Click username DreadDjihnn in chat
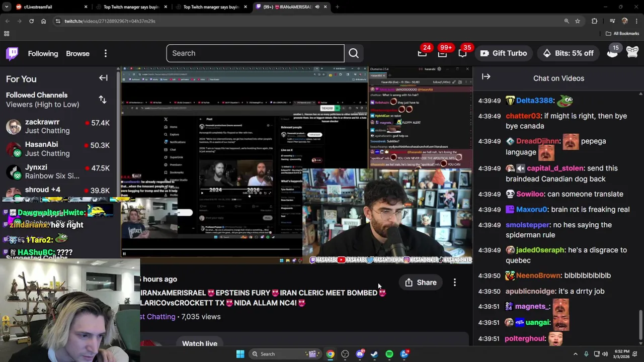 click(x=537, y=141)
